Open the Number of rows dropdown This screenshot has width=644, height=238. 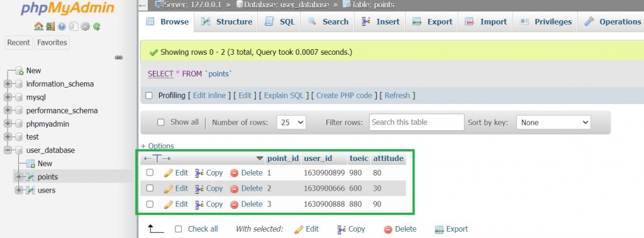291,123
